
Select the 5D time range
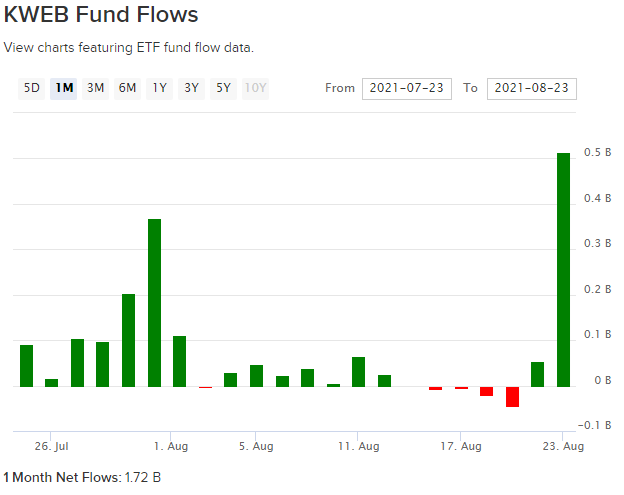(32, 88)
